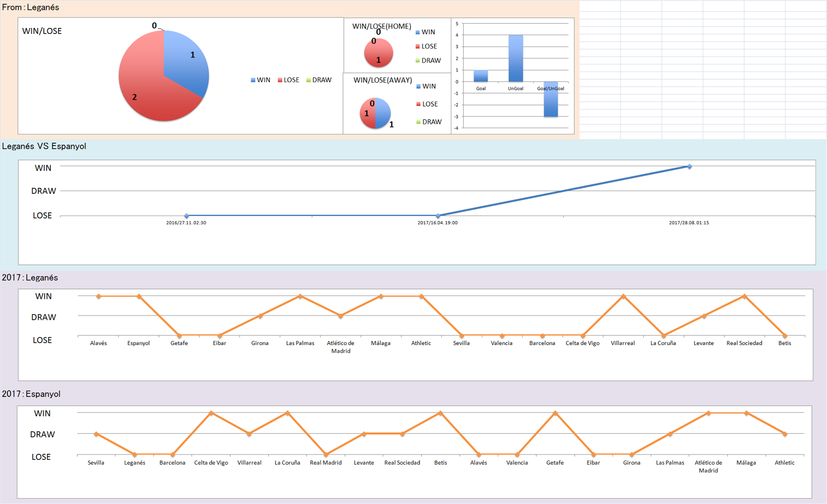Select the Málaga marker in 2017 Espanyol chart
This screenshot has height=504, width=827.
click(x=746, y=413)
